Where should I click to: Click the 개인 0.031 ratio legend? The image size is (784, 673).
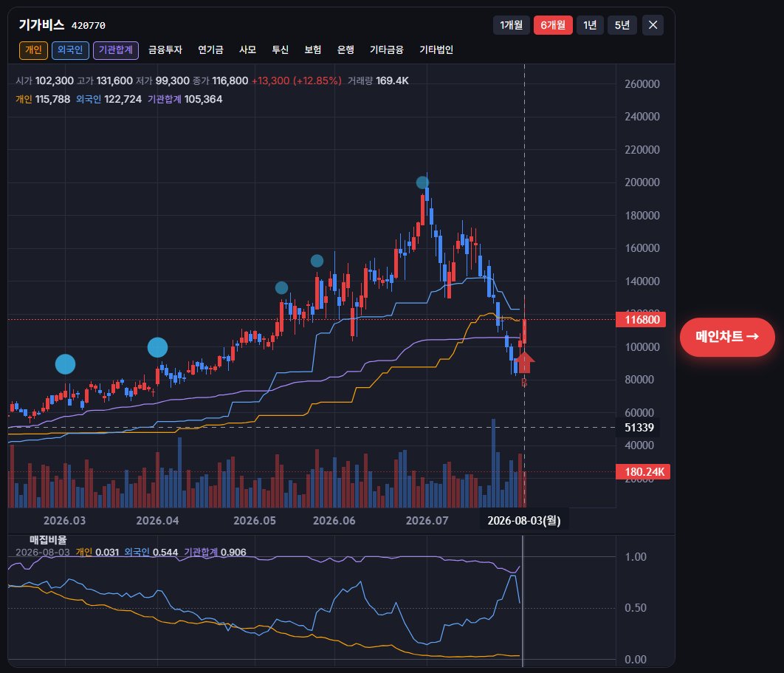(x=97, y=553)
